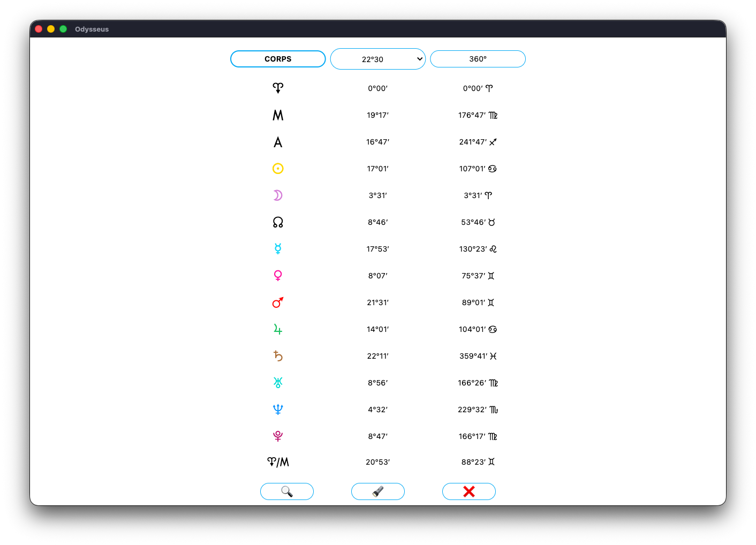Click the 360° header button
The image size is (756, 545).
tap(478, 59)
